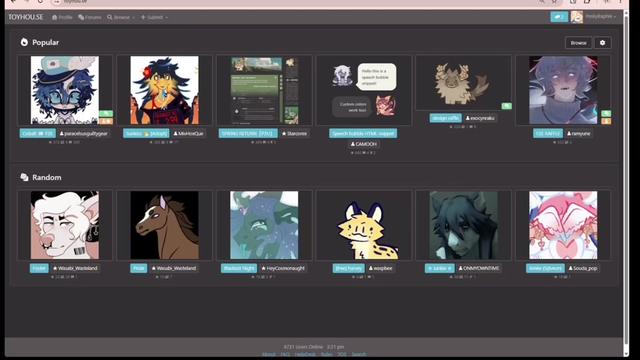The image size is (640, 360).
Task: Click the Rules footer link
Action: pos(327,354)
